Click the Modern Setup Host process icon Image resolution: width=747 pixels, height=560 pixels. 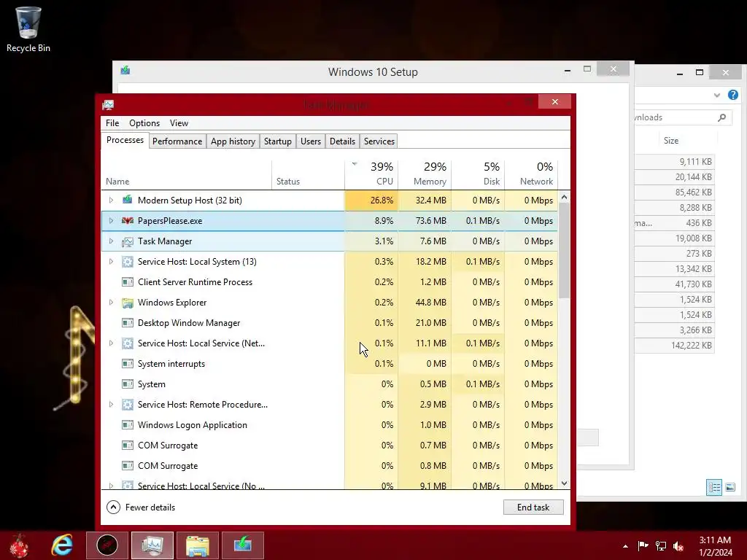(127, 200)
